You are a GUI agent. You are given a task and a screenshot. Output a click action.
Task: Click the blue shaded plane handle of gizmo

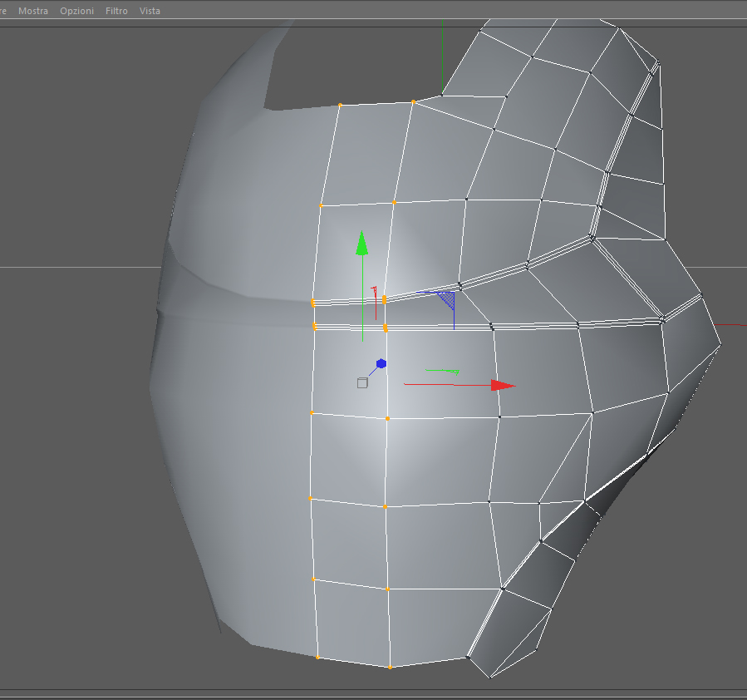pyautogui.click(x=447, y=300)
